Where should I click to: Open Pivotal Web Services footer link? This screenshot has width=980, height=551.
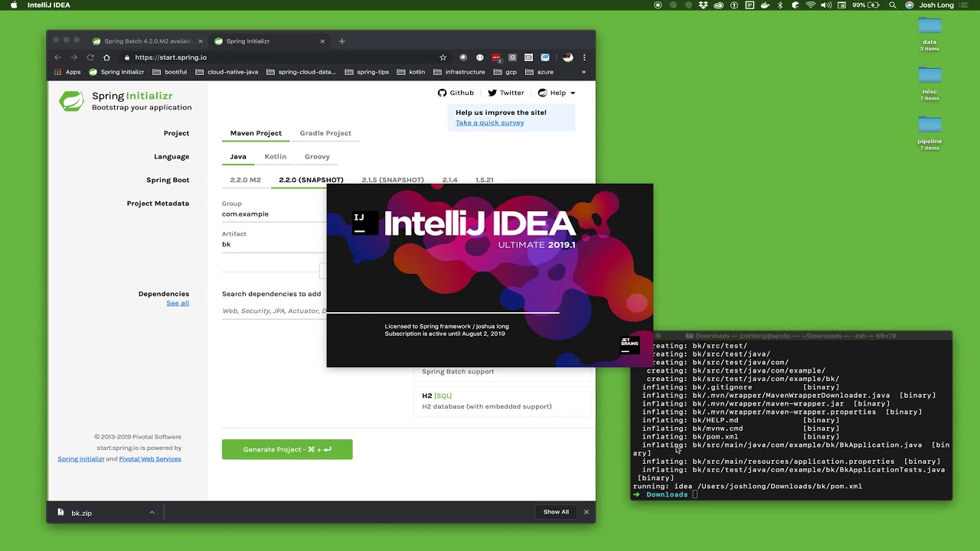(150, 459)
